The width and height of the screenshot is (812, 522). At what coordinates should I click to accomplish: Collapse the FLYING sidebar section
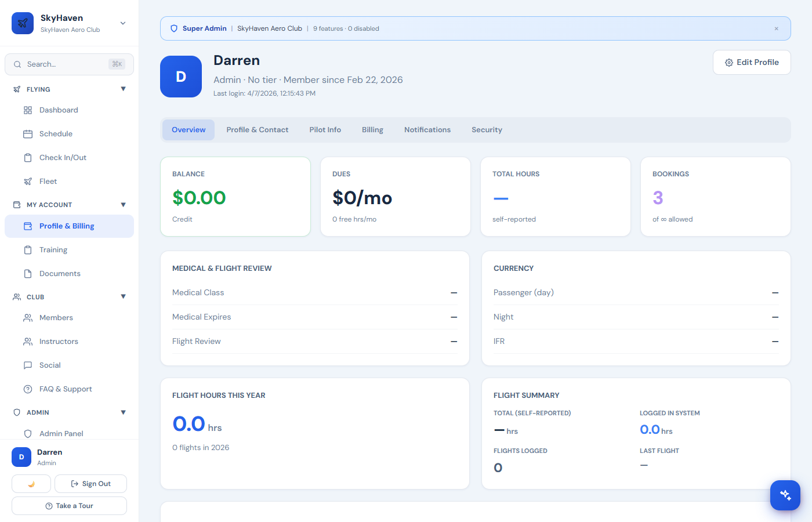tap(123, 89)
